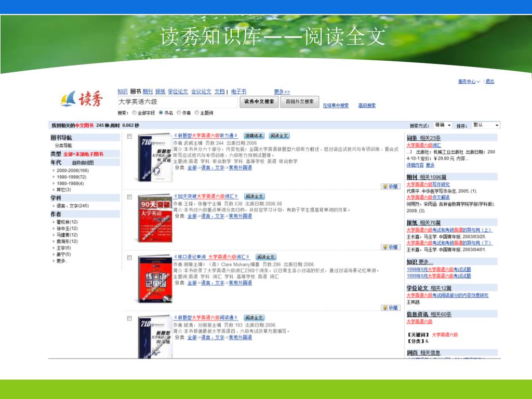532x399 pixels.
Task: Open the 会议论文 tab
Action: 201,91
